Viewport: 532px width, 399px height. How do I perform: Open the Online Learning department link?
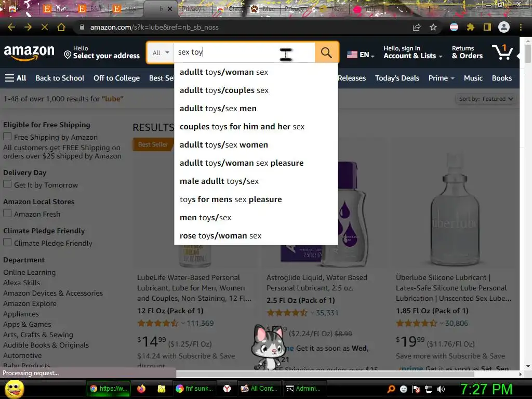(x=30, y=272)
